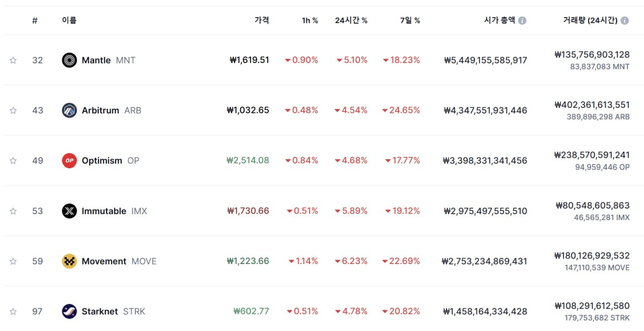
Task: Open the Immutable IMX name link
Action: coord(104,211)
